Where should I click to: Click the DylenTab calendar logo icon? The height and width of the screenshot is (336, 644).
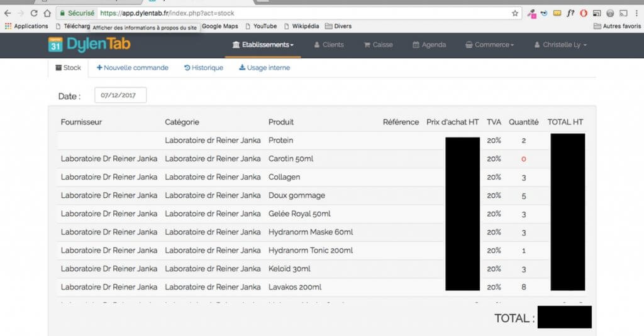pos(55,45)
